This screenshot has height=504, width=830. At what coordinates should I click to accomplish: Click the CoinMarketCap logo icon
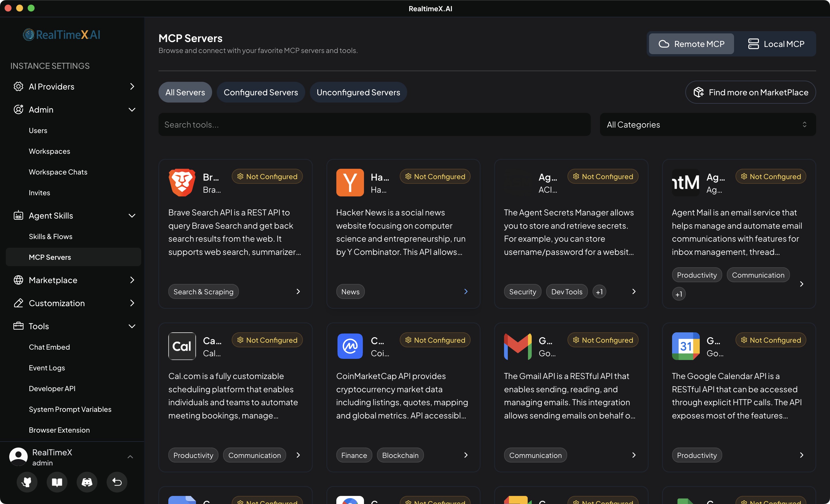(x=350, y=346)
